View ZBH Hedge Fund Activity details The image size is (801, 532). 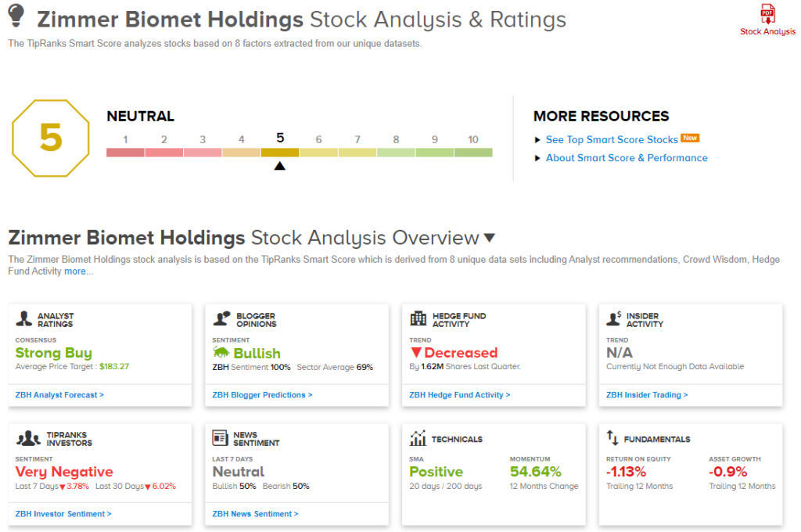click(459, 395)
